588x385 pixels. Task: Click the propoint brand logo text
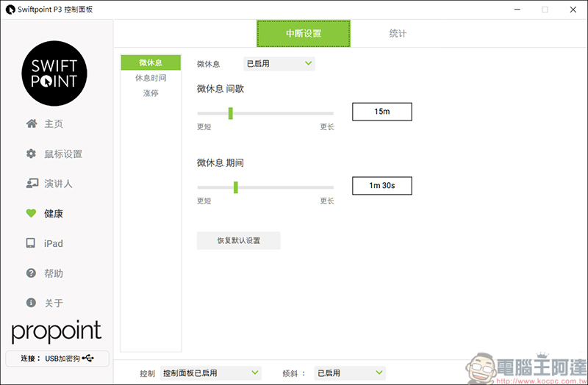[x=57, y=331]
